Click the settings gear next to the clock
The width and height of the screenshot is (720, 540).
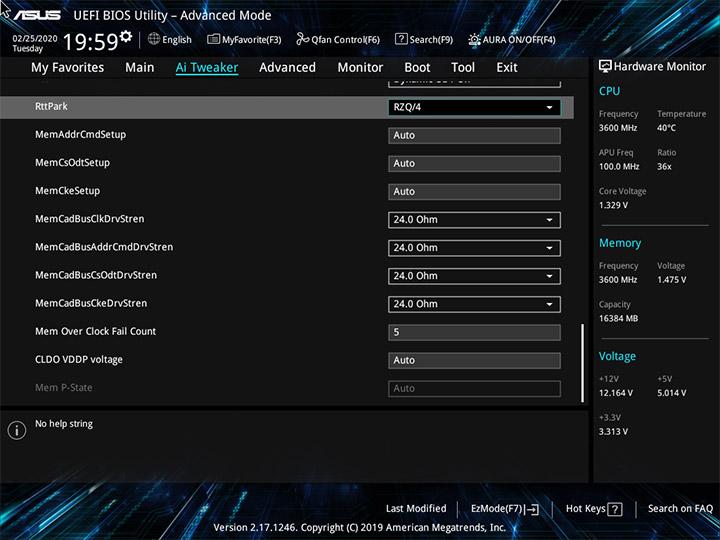coord(125,36)
